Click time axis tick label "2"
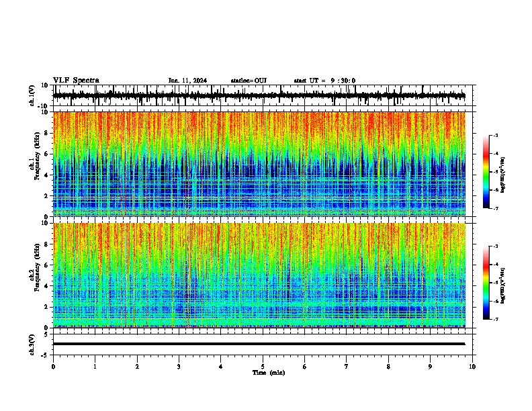 pyautogui.click(x=137, y=367)
